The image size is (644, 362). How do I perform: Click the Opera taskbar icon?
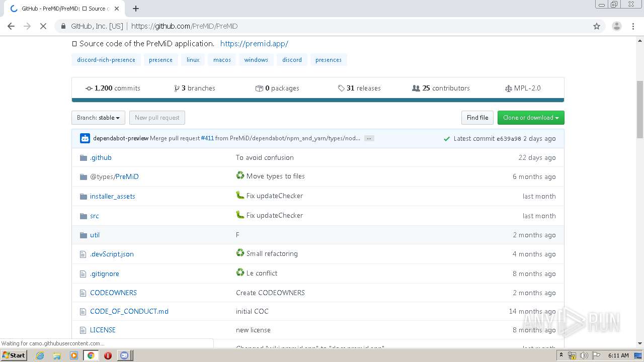tap(108, 355)
